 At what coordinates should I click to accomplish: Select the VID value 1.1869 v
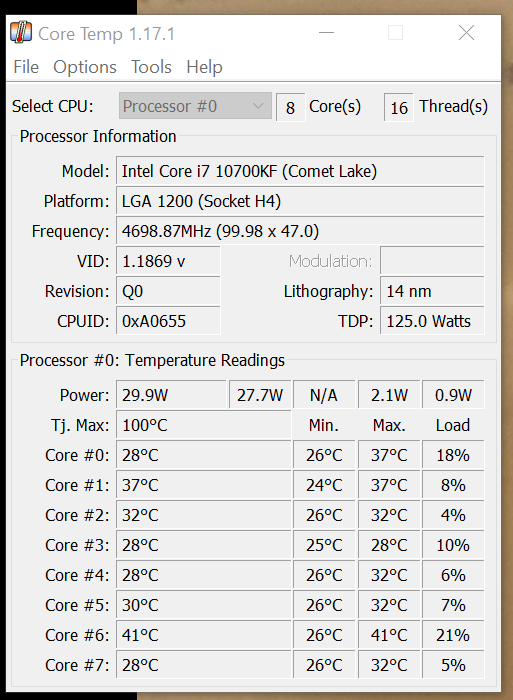(168, 261)
